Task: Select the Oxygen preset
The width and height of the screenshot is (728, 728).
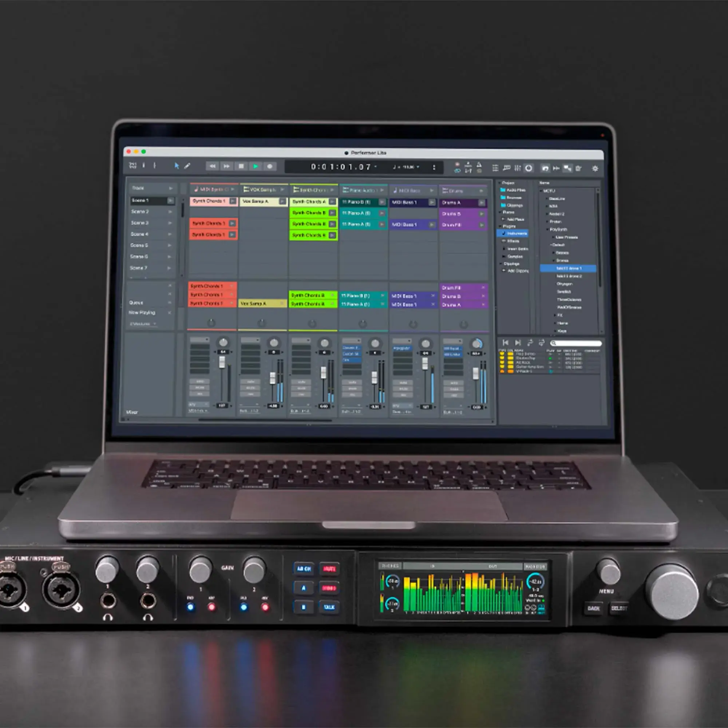Action: (x=565, y=284)
